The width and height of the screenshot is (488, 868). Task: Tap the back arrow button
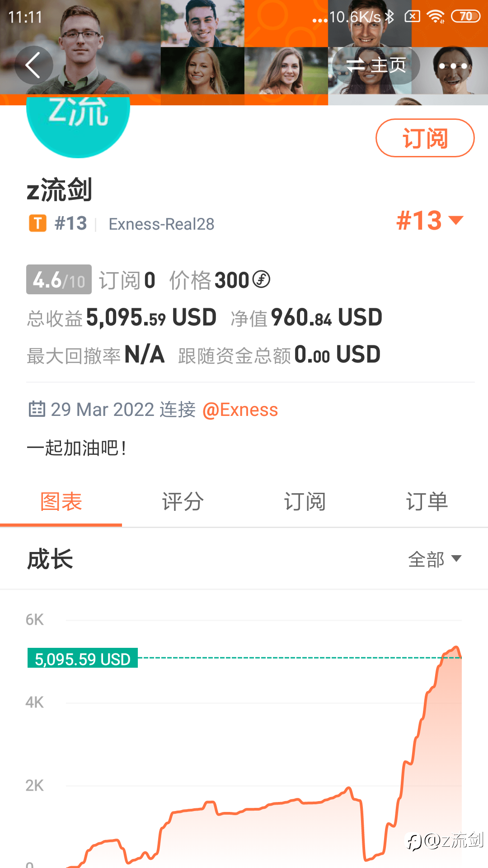[34, 65]
